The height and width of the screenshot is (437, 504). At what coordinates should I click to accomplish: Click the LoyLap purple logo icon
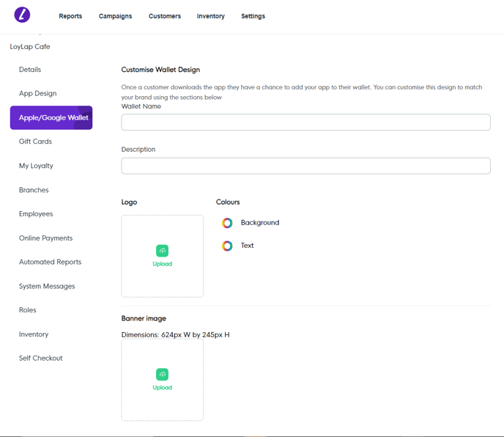click(x=22, y=15)
